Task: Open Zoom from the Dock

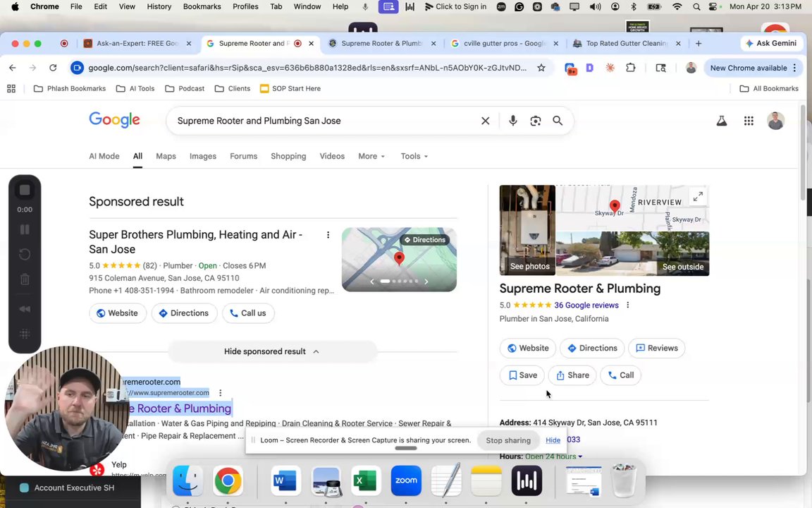Action: (x=406, y=480)
